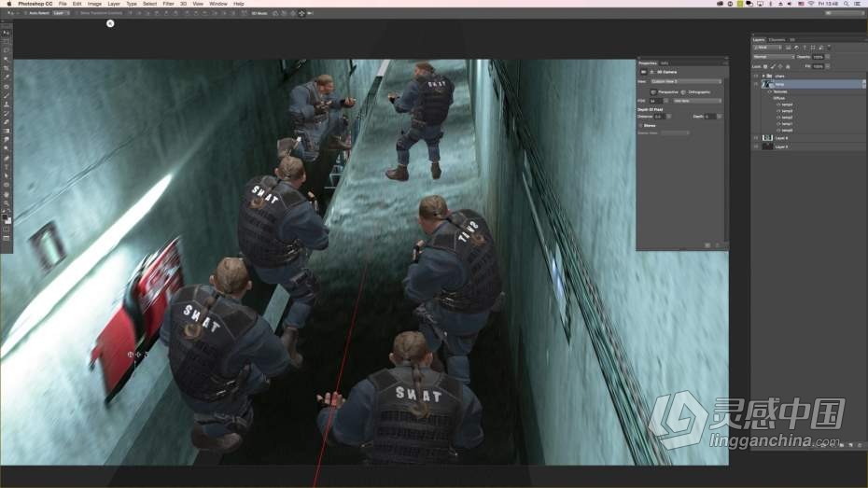Click the Lock all icon in Layers panel
The image size is (868, 488).
(x=789, y=66)
